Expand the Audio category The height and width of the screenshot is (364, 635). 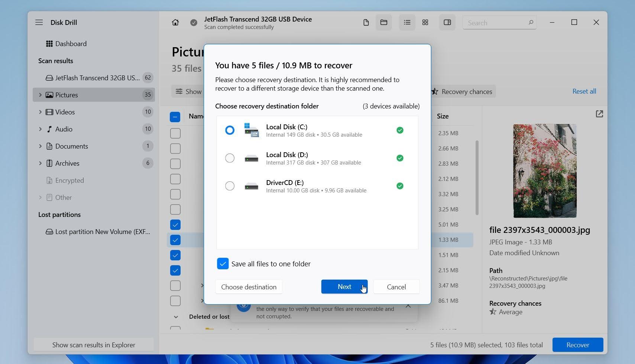pyautogui.click(x=40, y=129)
